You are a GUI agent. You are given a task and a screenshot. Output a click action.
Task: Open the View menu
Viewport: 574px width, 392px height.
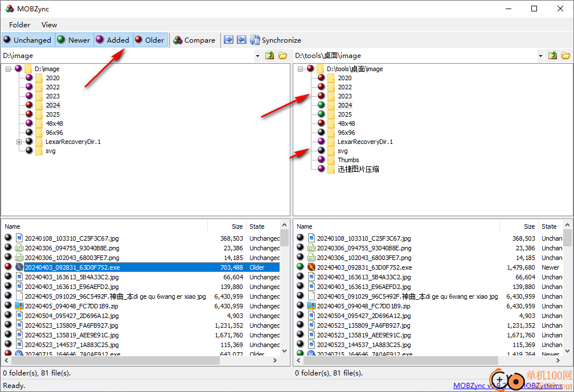(x=49, y=24)
